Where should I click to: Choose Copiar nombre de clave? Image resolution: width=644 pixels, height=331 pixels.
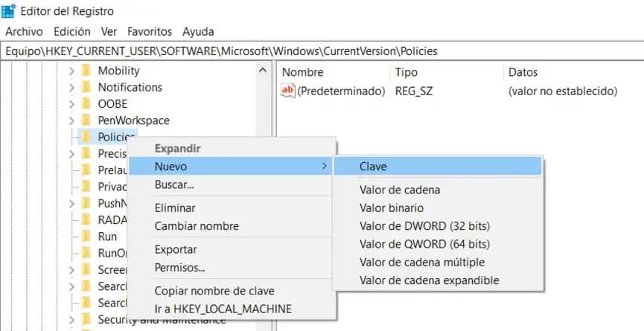click(x=232, y=291)
